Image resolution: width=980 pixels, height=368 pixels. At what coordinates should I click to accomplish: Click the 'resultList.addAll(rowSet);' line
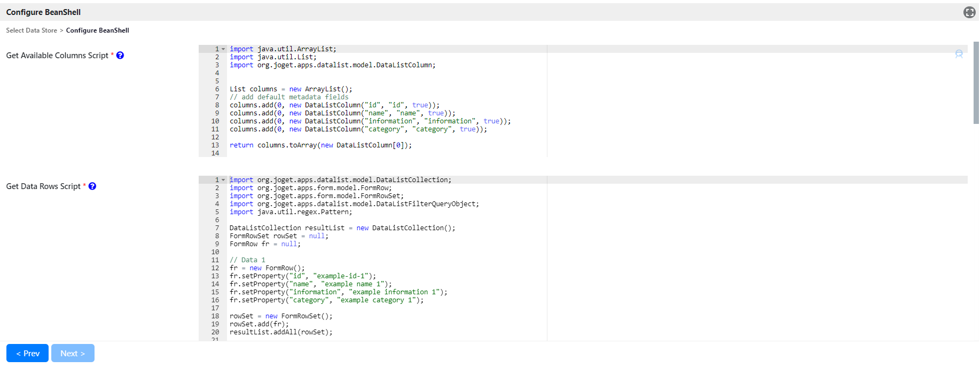click(x=281, y=332)
